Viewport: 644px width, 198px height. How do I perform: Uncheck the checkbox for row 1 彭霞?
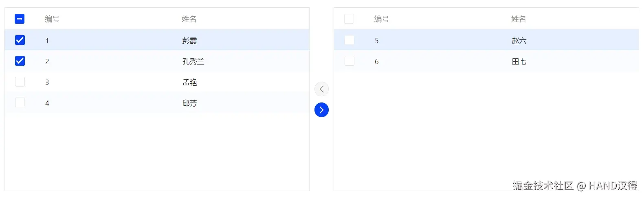click(20, 40)
